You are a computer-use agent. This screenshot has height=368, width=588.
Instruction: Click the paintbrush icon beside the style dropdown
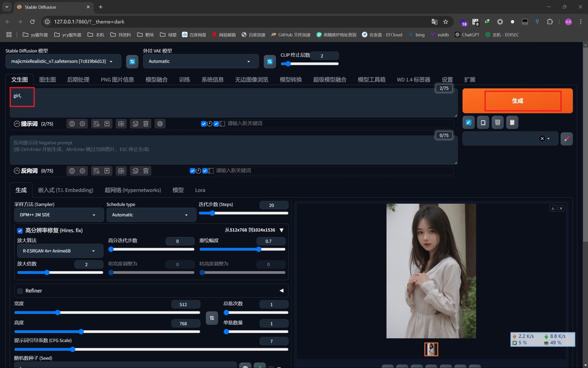pyautogui.click(x=567, y=139)
